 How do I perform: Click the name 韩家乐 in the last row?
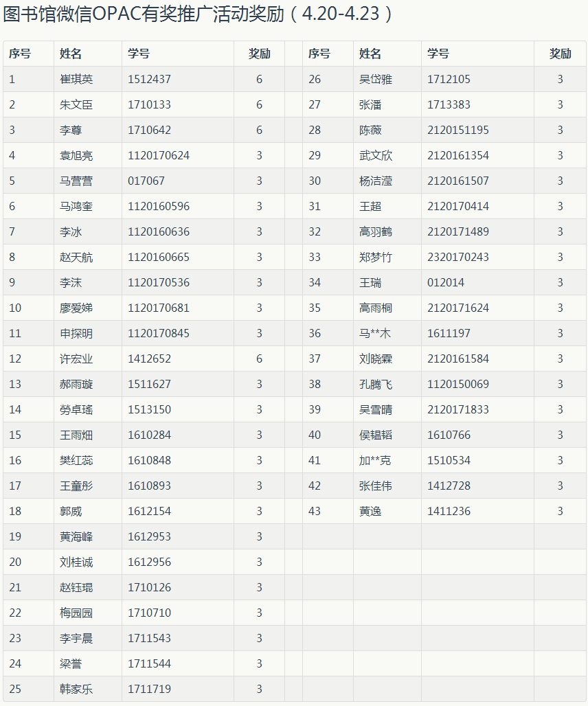coord(76,689)
